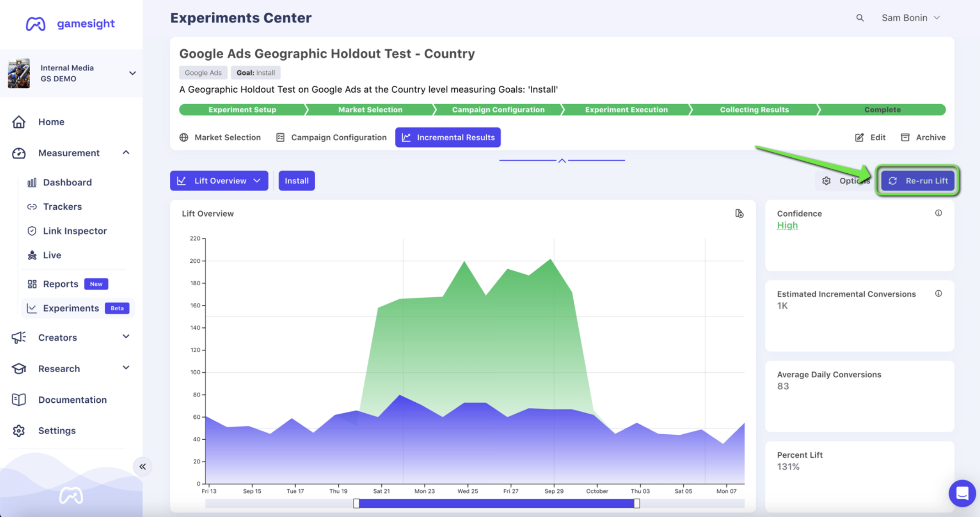Open the chat support bubble icon
This screenshot has height=517, width=980.
pos(962,493)
